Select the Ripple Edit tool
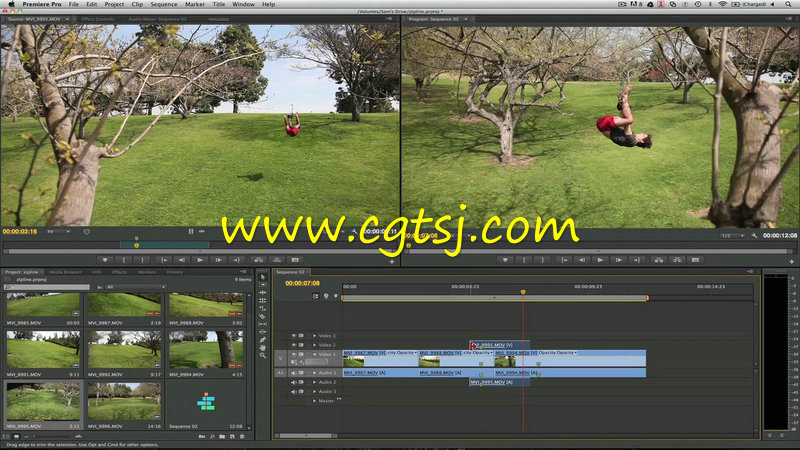The width and height of the screenshot is (800, 450). pos(263,292)
